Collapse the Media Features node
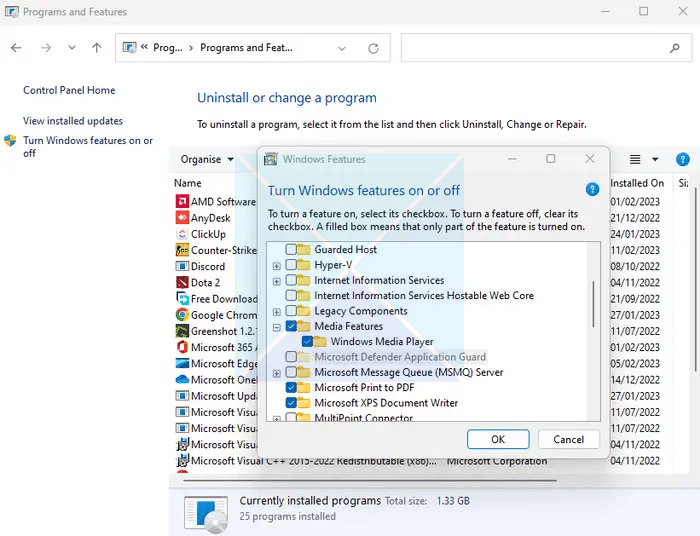 point(277,328)
